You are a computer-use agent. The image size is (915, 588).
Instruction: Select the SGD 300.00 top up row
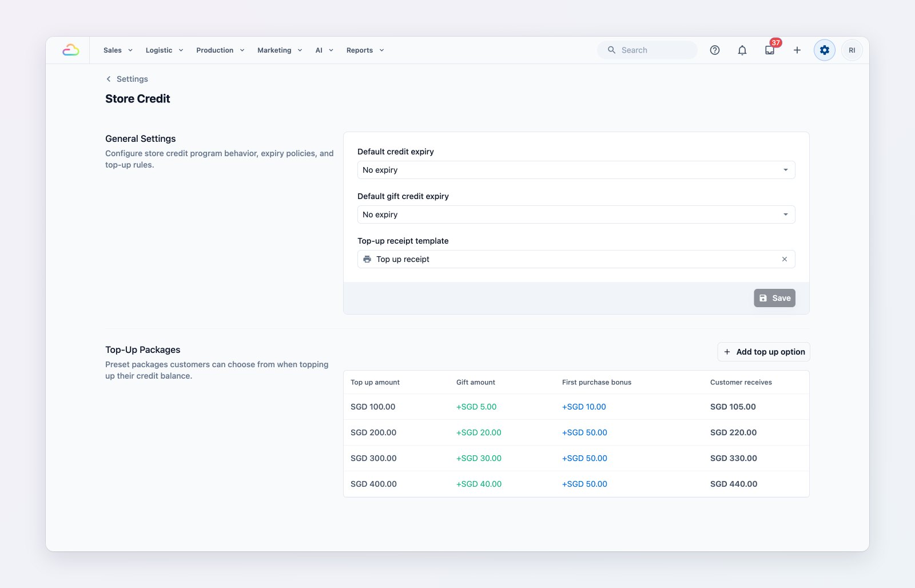click(x=576, y=458)
